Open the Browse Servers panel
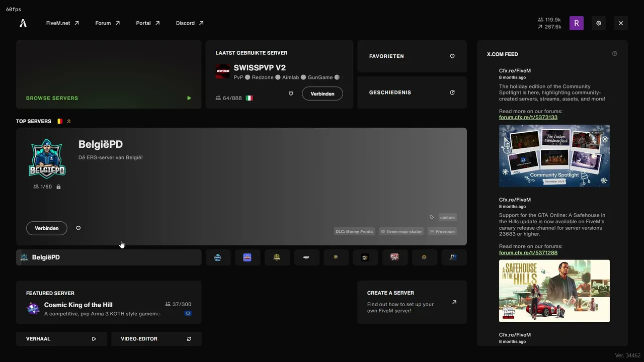Image resolution: width=644 pixels, height=362 pixels. pos(109,74)
